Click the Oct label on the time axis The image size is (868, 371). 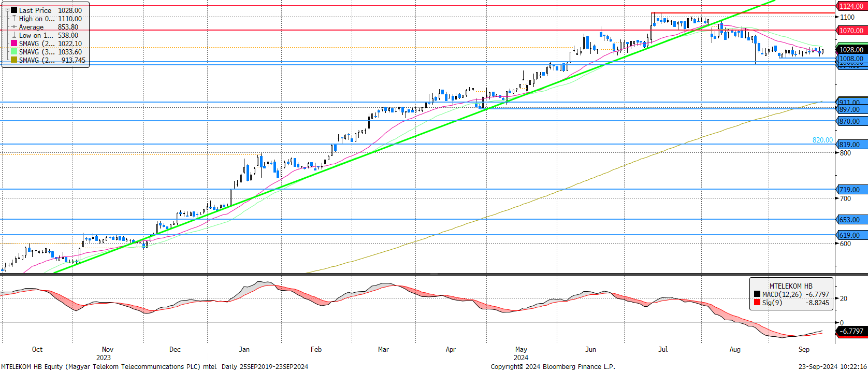(37, 349)
